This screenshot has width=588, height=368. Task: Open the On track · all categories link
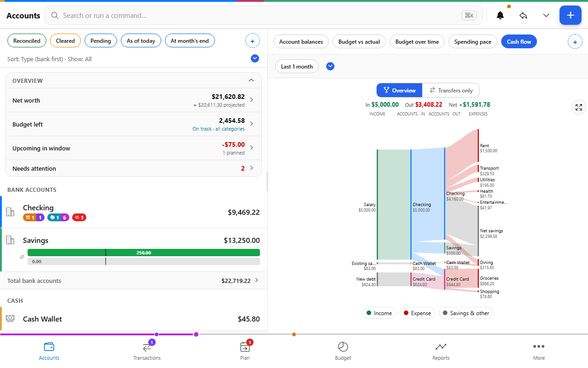coord(219,129)
